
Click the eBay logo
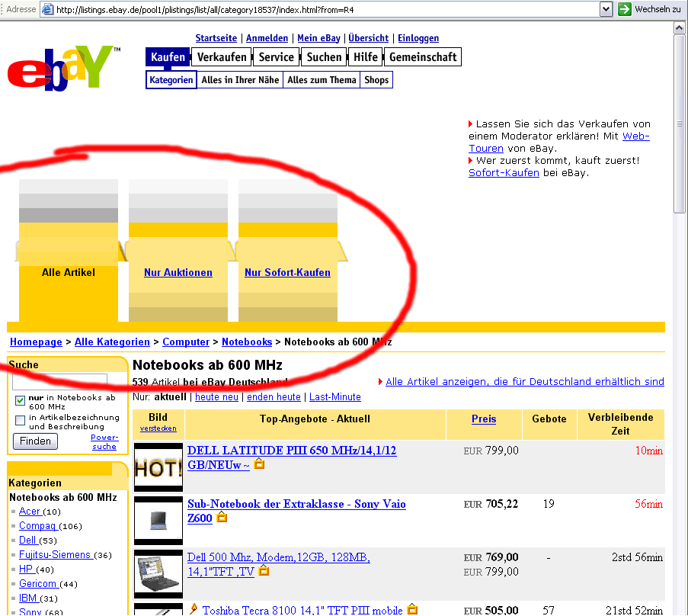click(64, 68)
